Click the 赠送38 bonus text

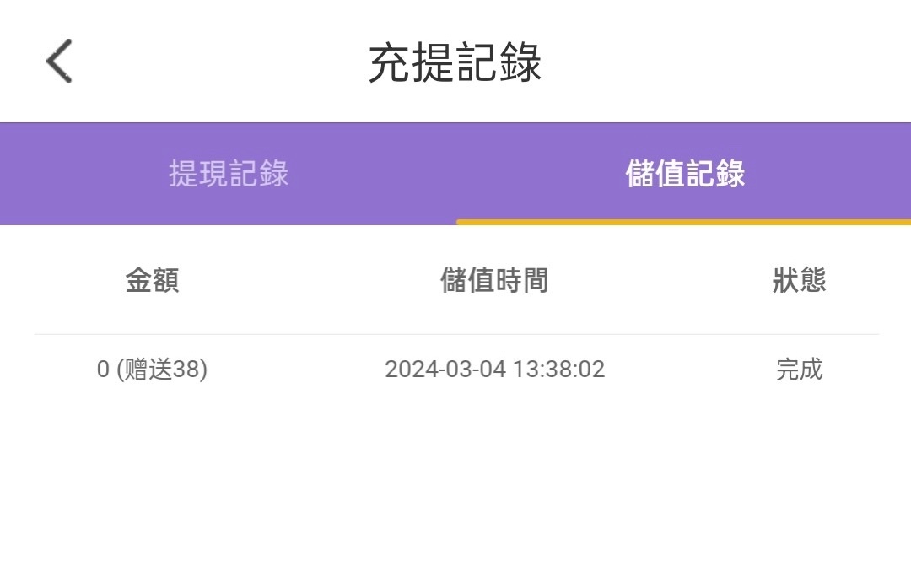pyautogui.click(x=162, y=370)
